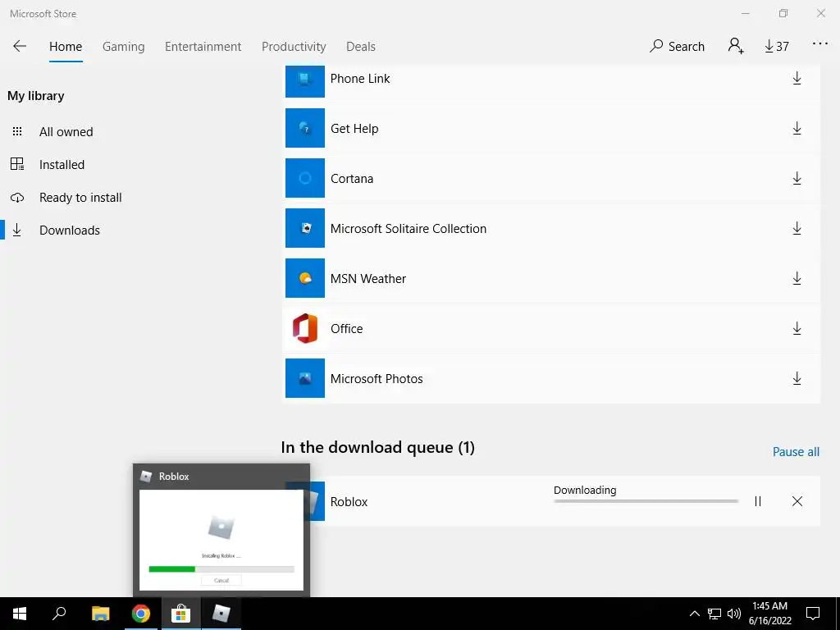Image resolution: width=840 pixels, height=630 pixels.
Task: Open the See more three-dots menu
Action: point(819,44)
